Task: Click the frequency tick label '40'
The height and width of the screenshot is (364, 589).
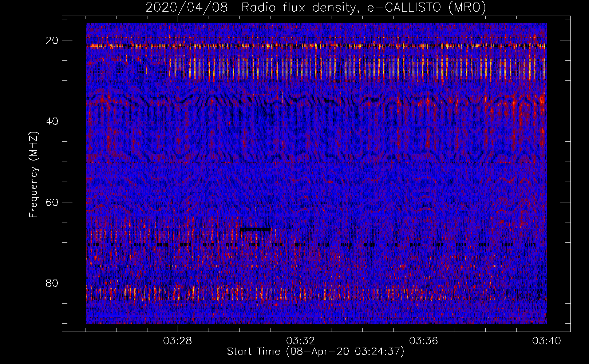Action: [52, 121]
